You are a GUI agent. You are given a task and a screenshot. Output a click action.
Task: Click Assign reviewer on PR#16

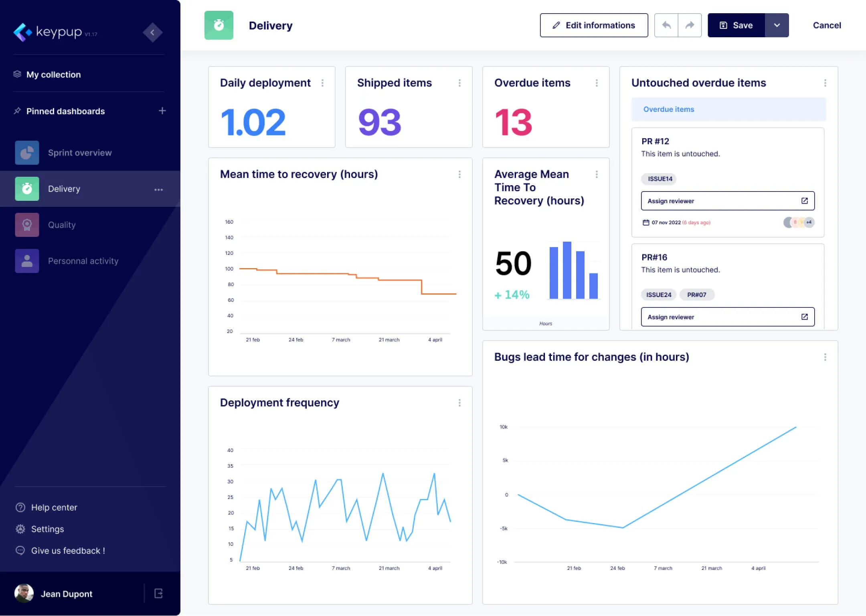point(727,317)
